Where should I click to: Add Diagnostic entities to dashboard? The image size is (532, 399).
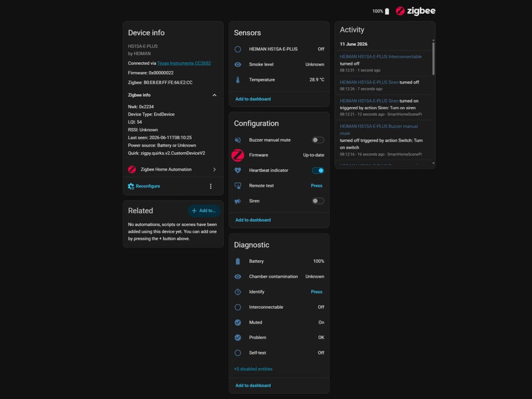pyautogui.click(x=253, y=385)
